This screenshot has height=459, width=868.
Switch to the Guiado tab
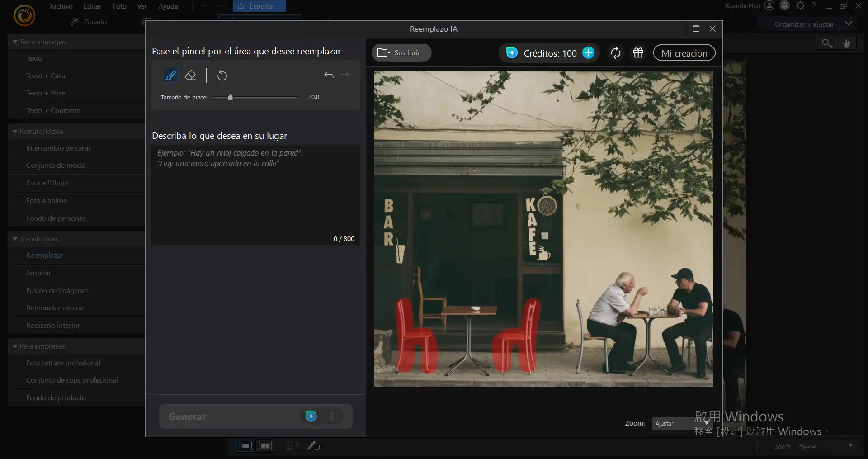click(x=89, y=22)
